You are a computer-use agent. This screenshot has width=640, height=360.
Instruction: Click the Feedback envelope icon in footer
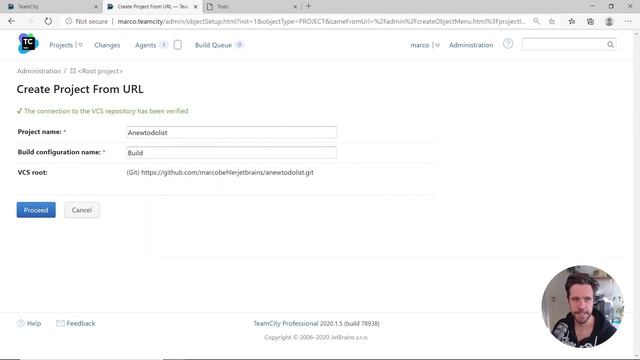point(60,323)
